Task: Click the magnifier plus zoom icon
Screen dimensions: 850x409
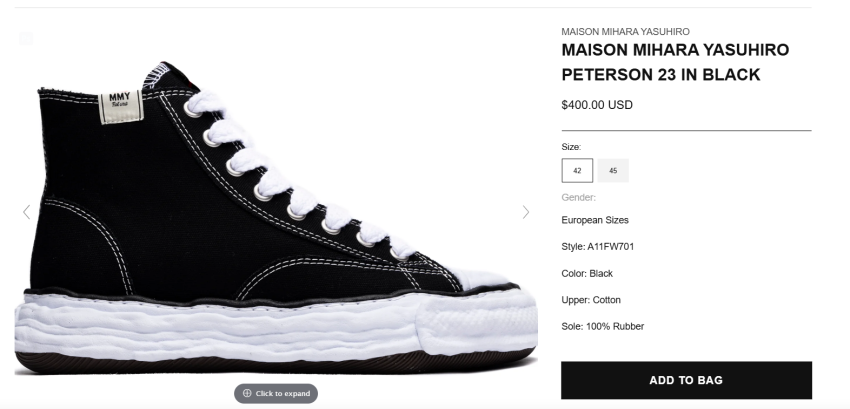Action: [247, 393]
